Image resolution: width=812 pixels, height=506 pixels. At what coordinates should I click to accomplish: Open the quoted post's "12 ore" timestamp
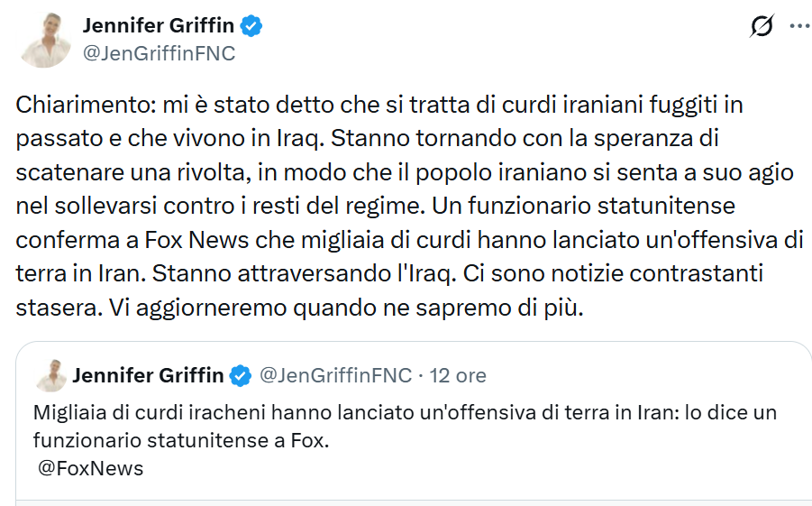pos(458,375)
